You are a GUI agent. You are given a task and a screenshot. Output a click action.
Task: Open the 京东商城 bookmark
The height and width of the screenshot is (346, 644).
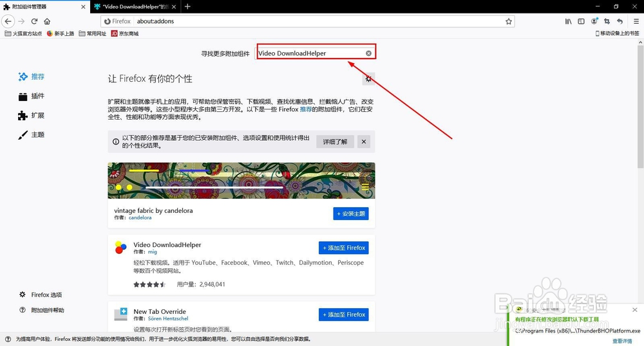[125, 33]
